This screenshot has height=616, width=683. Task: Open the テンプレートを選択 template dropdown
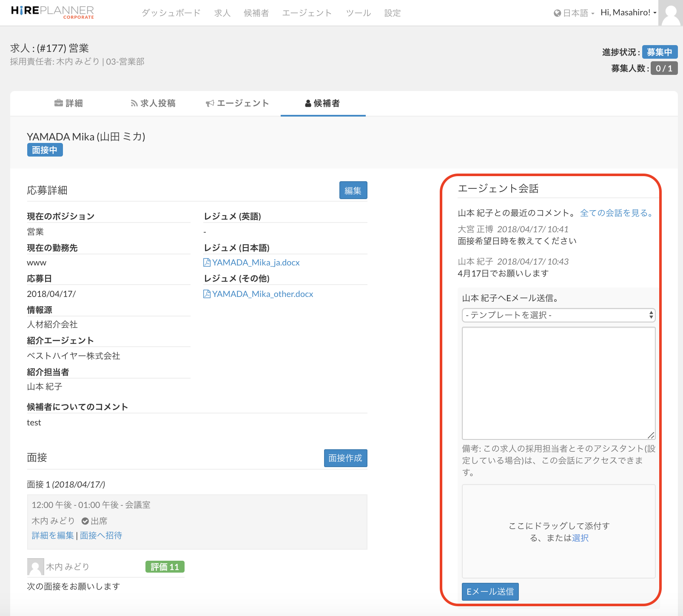pyautogui.click(x=558, y=315)
